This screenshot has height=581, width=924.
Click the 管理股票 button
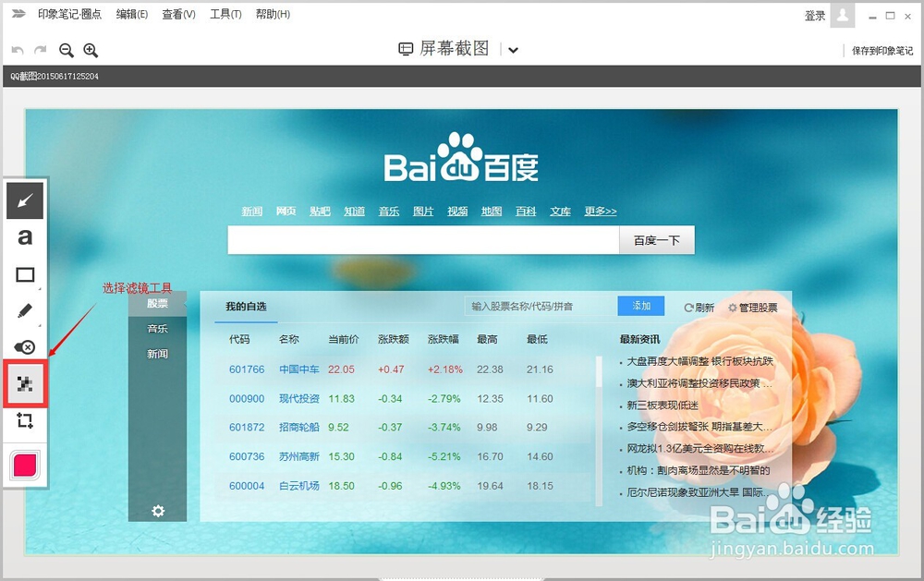[753, 308]
